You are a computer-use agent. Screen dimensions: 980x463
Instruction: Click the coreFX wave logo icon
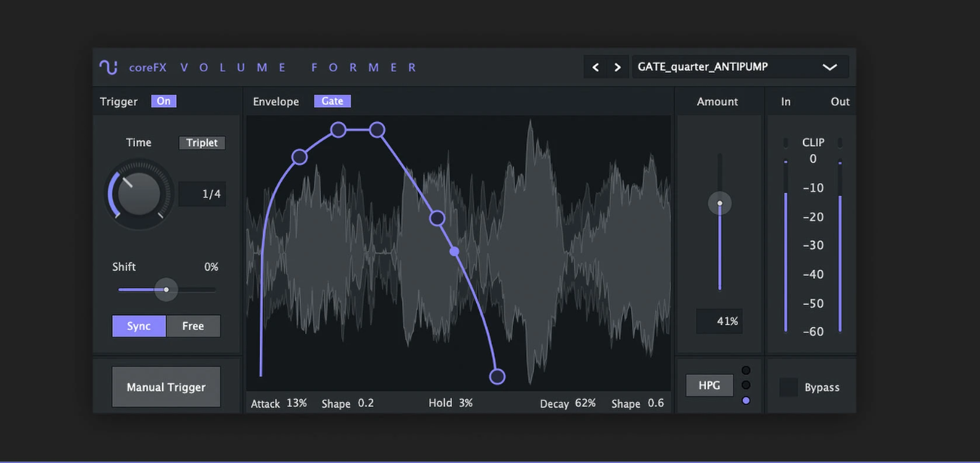[108, 67]
